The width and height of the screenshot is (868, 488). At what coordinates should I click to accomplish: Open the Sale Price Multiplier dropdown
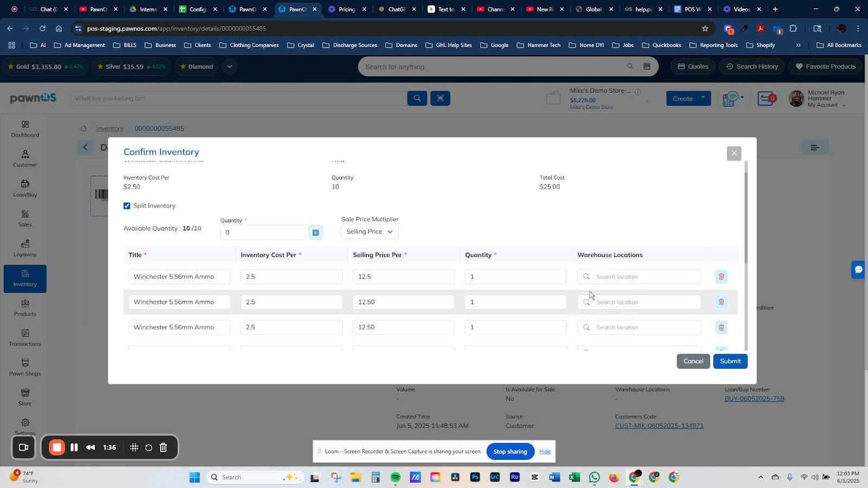(370, 232)
